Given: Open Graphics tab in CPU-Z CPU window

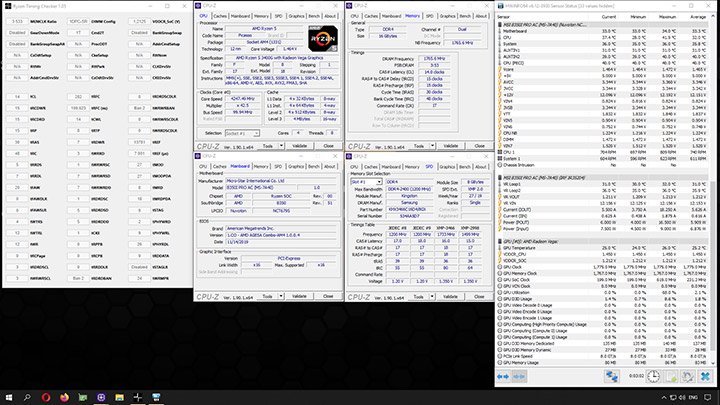Looking at the screenshot, I should 296,16.
